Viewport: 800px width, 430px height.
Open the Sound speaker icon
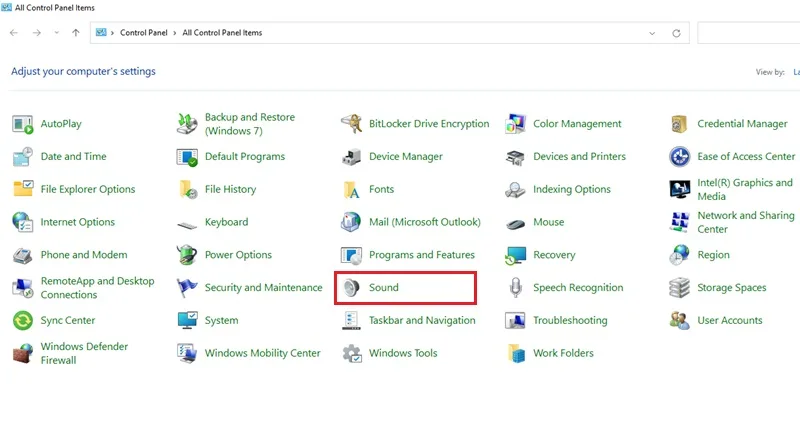pyautogui.click(x=351, y=288)
